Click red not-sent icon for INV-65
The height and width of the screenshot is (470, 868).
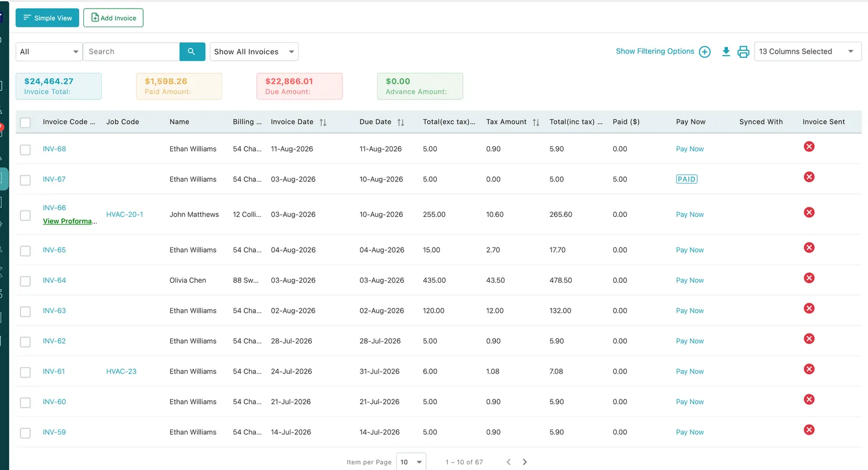pyautogui.click(x=809, y=248)
